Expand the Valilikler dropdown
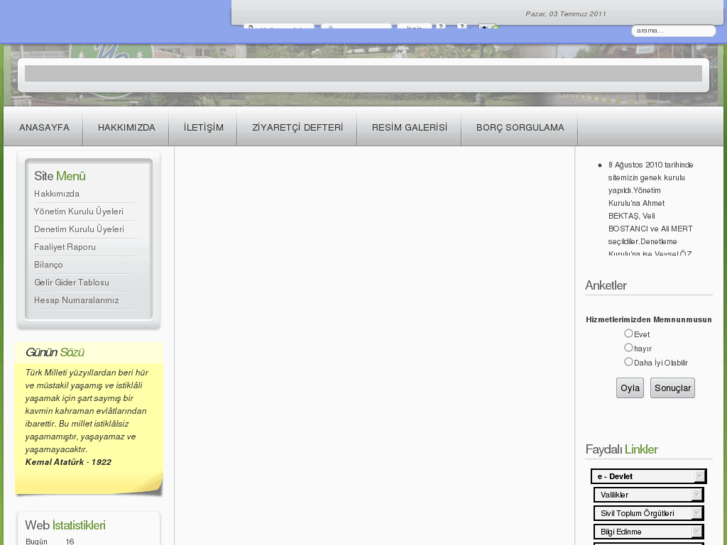The width and height of the screenshot is (727, 545). 649,495
